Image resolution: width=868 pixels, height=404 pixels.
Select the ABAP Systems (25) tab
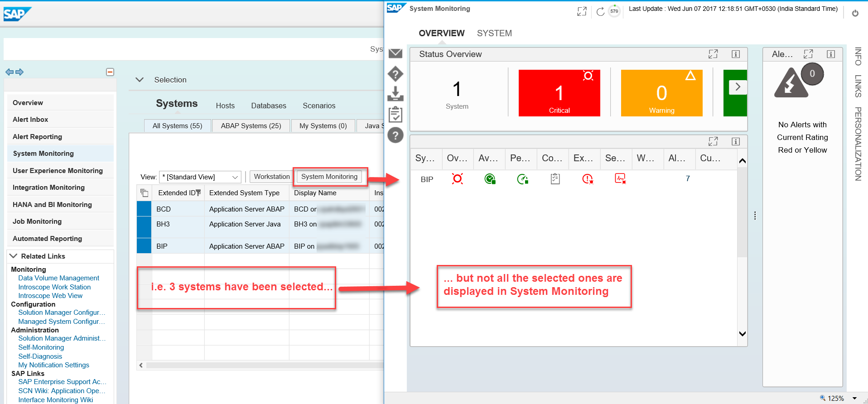tap(251, 125)
